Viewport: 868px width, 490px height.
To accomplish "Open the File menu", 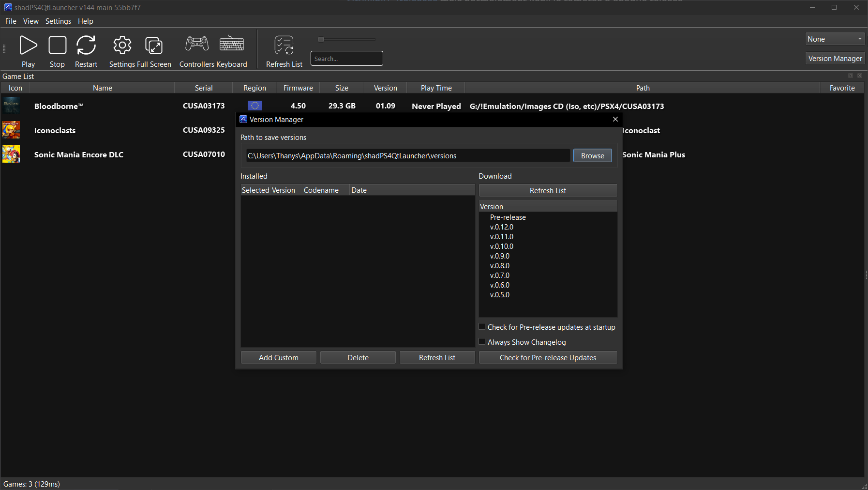I will (x=11, y=21).
